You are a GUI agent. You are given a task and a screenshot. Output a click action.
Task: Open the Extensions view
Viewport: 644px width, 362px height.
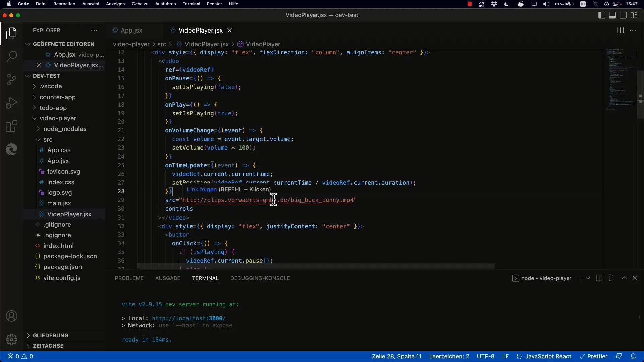11,126
